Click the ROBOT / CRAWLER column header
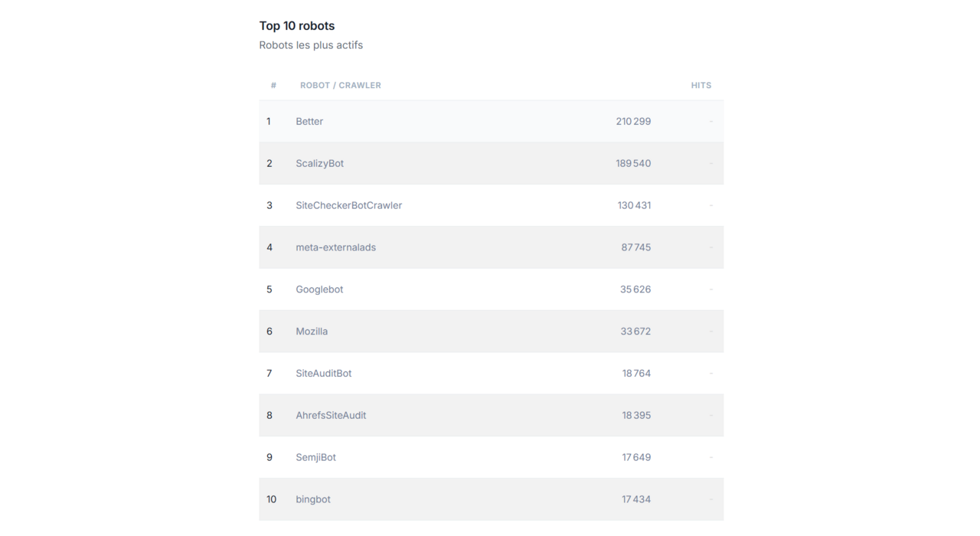The height and width of the screenshot is (536, 980). click(340, 86)
